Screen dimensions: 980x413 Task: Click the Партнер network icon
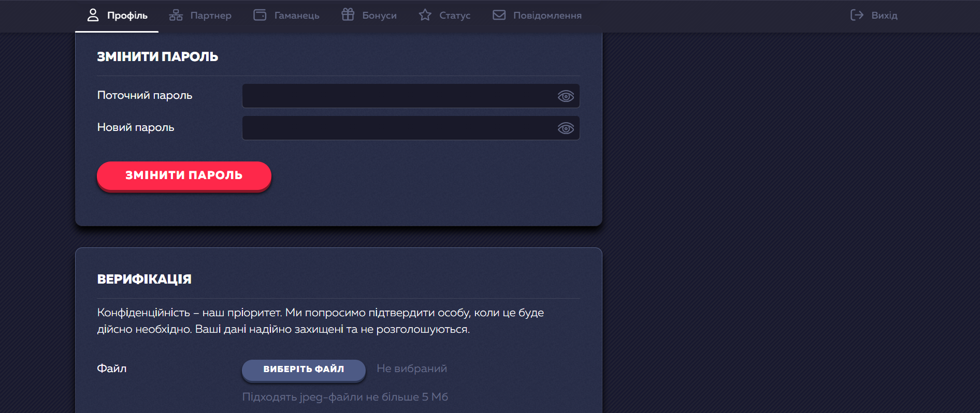176,15
